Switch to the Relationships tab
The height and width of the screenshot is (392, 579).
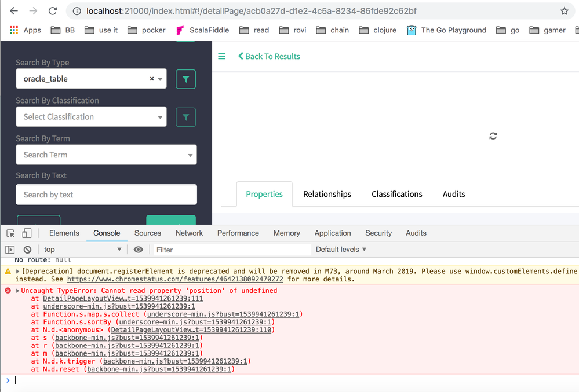pyautogui.click(x=326, y=194)
